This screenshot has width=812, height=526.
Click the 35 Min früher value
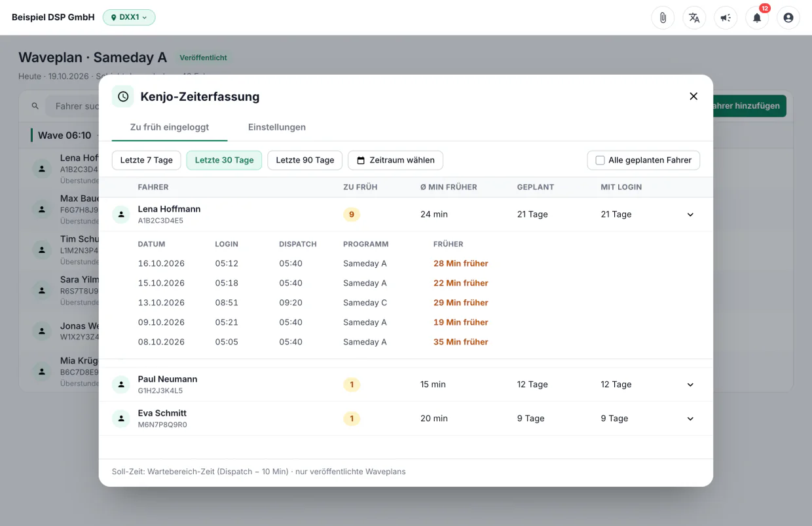coord(461,342)
